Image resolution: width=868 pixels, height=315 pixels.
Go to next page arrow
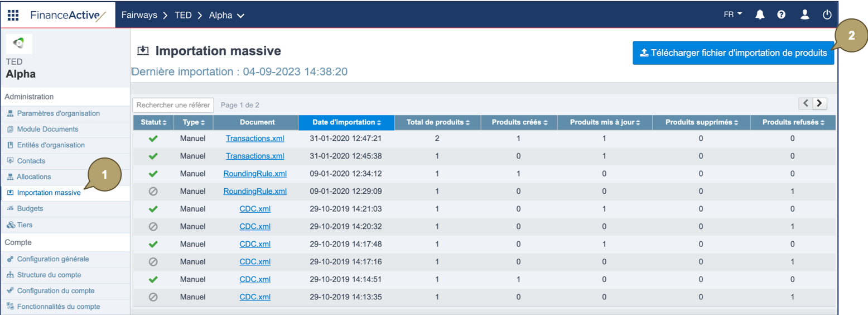[x=820, y=103]
